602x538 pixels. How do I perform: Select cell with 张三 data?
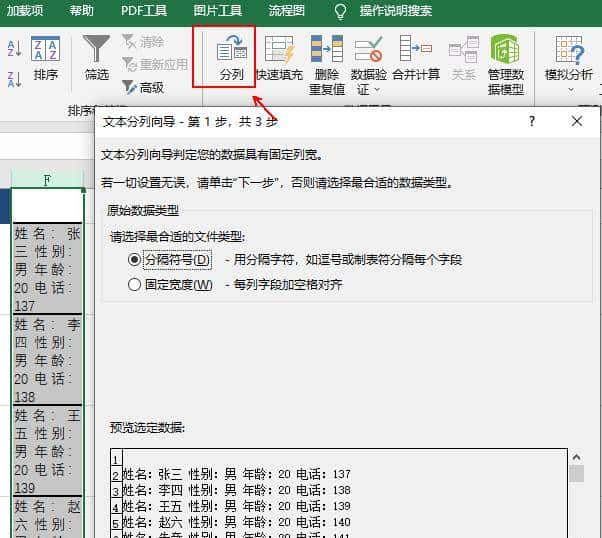pos(47,268)
